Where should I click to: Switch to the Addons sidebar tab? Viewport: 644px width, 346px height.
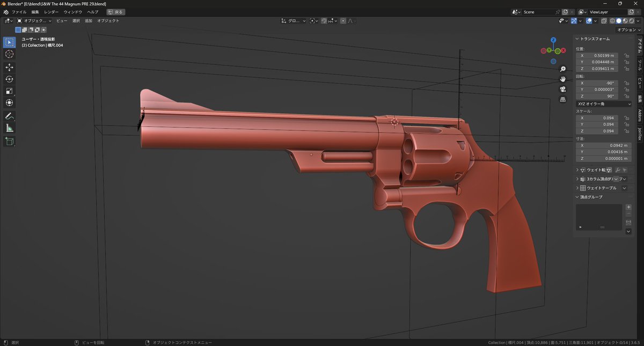pyautogui.click(x=640, y=115)
